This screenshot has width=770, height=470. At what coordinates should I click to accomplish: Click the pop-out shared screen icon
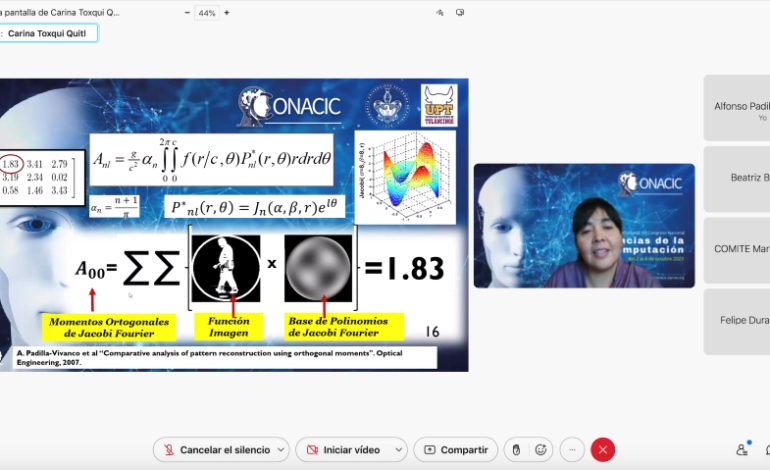pos(460,13)
